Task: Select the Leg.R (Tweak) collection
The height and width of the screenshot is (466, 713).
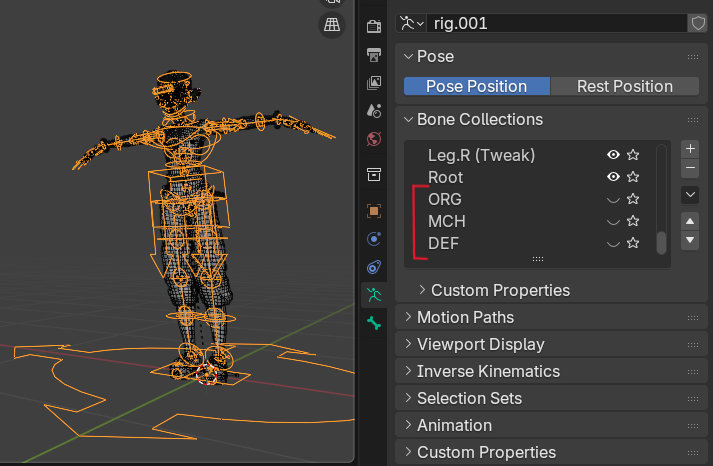Action: coord(481,155)
